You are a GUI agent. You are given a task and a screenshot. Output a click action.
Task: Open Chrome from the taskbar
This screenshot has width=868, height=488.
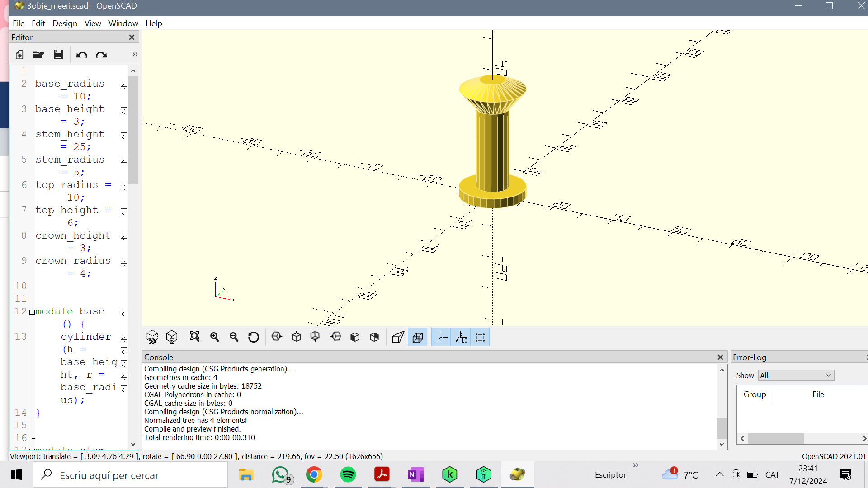point(314,475)
